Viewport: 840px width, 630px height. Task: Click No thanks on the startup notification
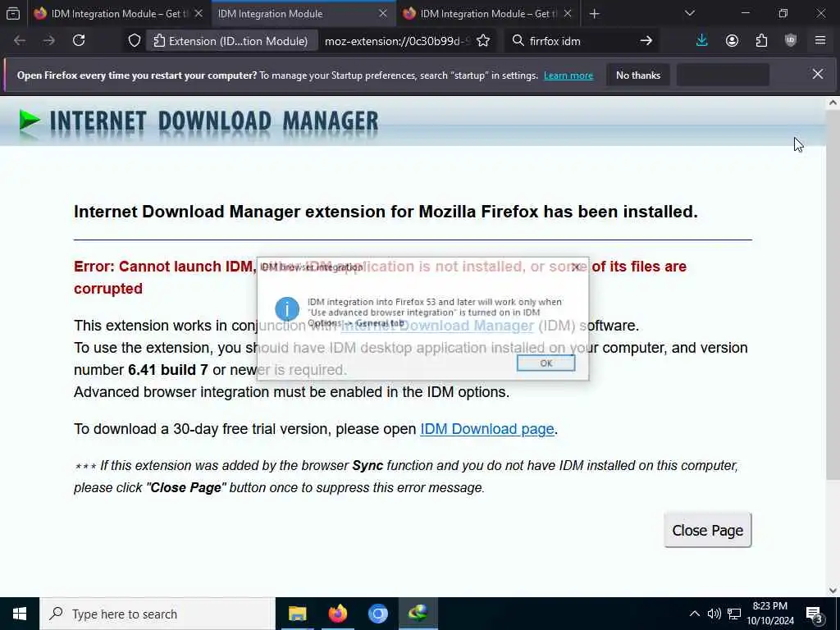tap(638, 75)
